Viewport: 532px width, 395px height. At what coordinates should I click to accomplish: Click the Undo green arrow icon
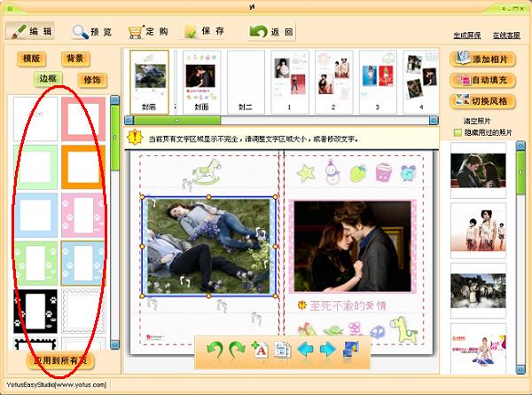point(215,350)
